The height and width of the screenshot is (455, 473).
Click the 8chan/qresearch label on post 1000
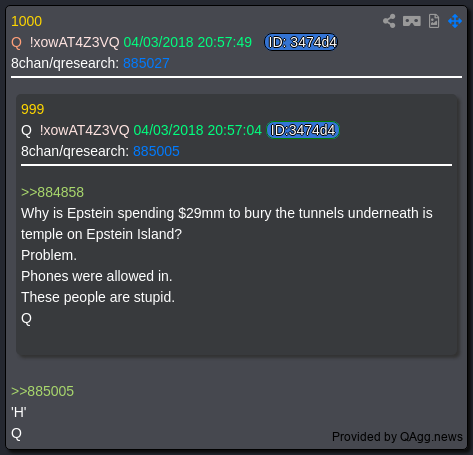click(x=65, y=63)
